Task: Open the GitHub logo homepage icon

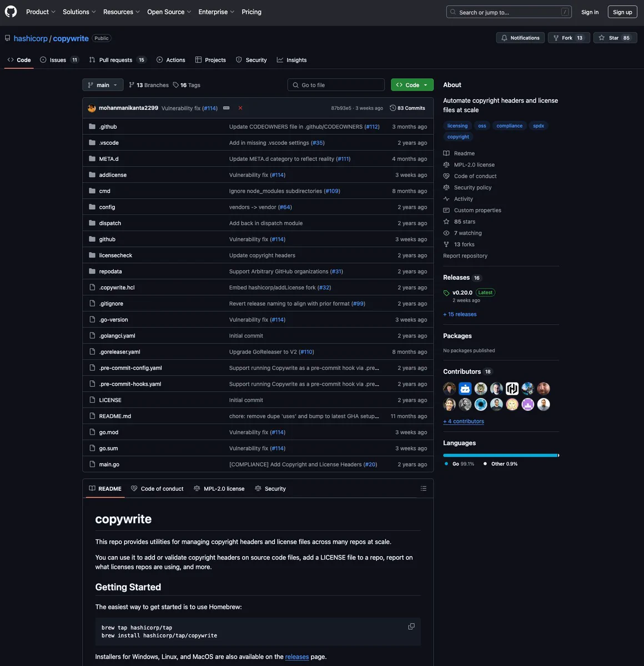Action: click(x=11, y=12)
